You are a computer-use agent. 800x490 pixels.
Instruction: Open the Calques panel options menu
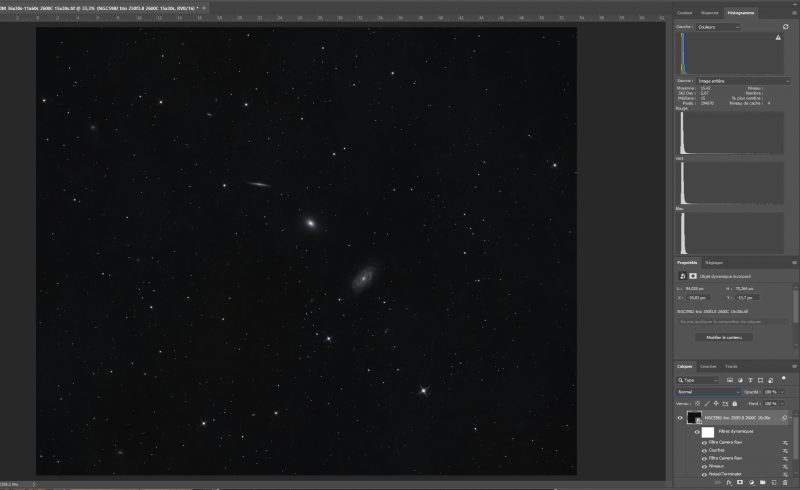(794, 366)
